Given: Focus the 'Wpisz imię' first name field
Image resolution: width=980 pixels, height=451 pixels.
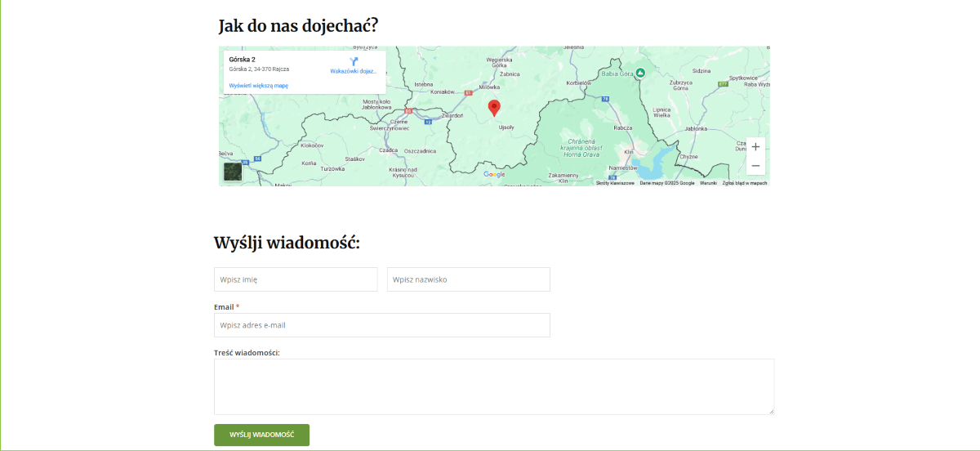Looking at the screenshot, I should pyautogui.click(x=296, y=279).
